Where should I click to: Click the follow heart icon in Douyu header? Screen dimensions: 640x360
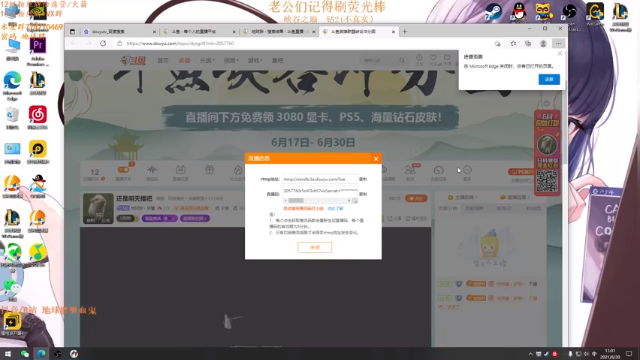433,58
